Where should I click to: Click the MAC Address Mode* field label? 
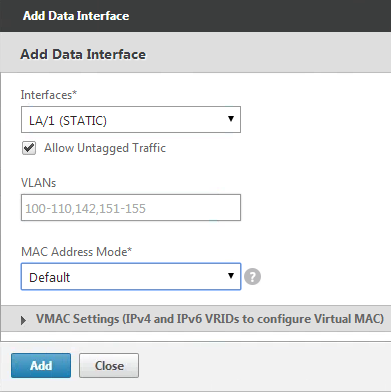(x=76, y=252)
